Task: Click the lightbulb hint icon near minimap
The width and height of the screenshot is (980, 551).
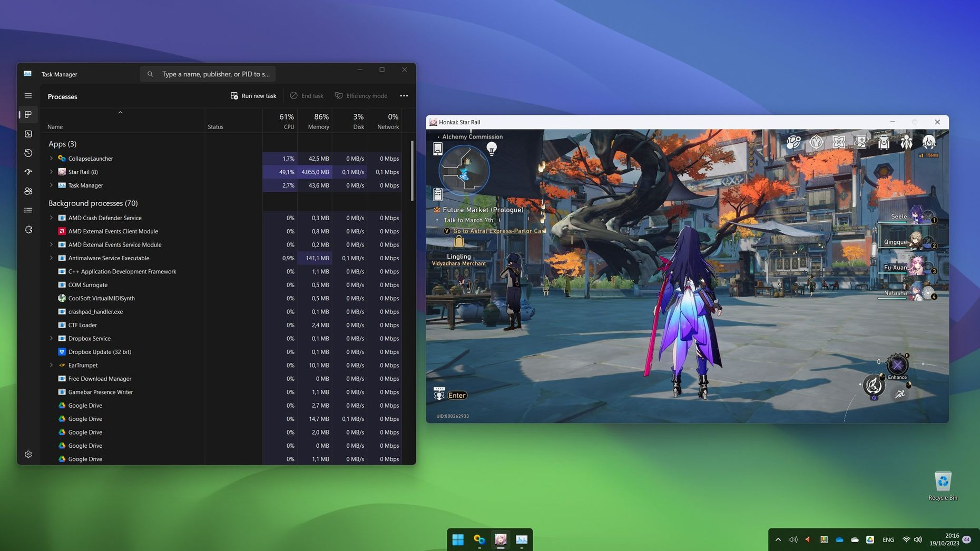Action: [x=492, y=149]
